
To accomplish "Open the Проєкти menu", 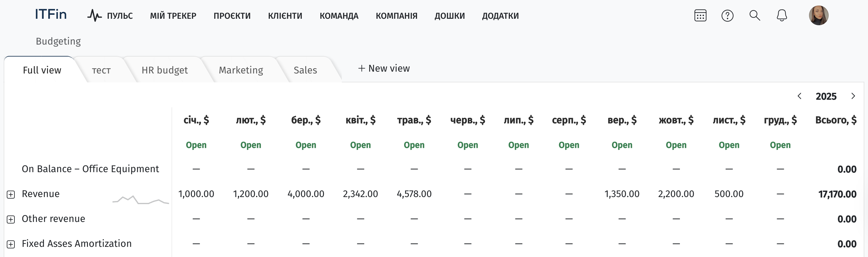I will click(232, 16).
